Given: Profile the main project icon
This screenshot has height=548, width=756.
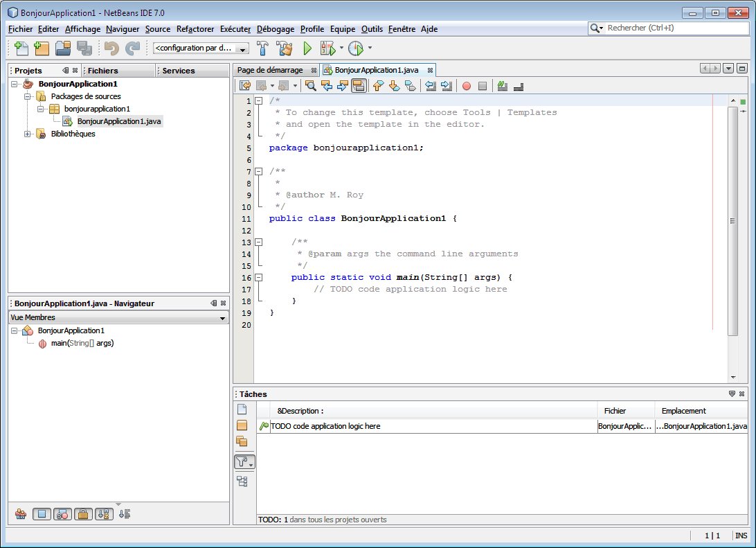Looking at the screenshot, I should click(356, 48).
